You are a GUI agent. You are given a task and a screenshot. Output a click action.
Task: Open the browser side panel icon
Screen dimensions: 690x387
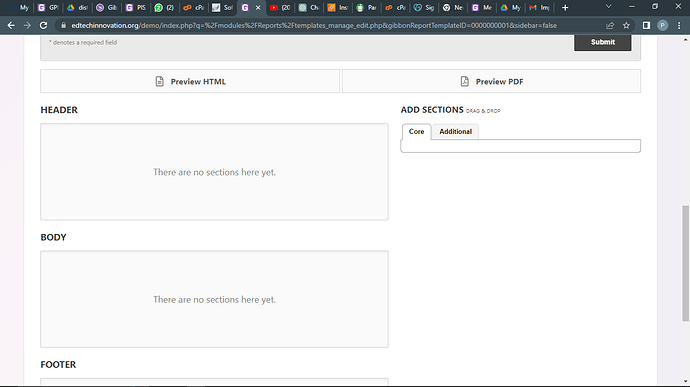tap(646, 26)
